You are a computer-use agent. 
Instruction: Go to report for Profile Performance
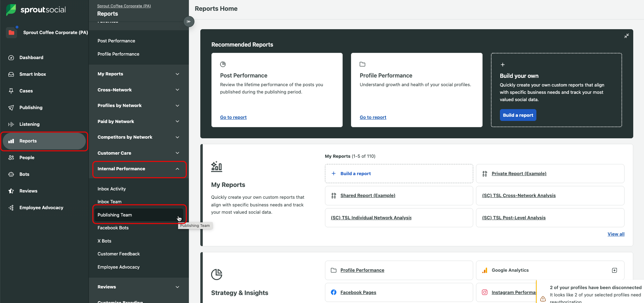[373, 117]
